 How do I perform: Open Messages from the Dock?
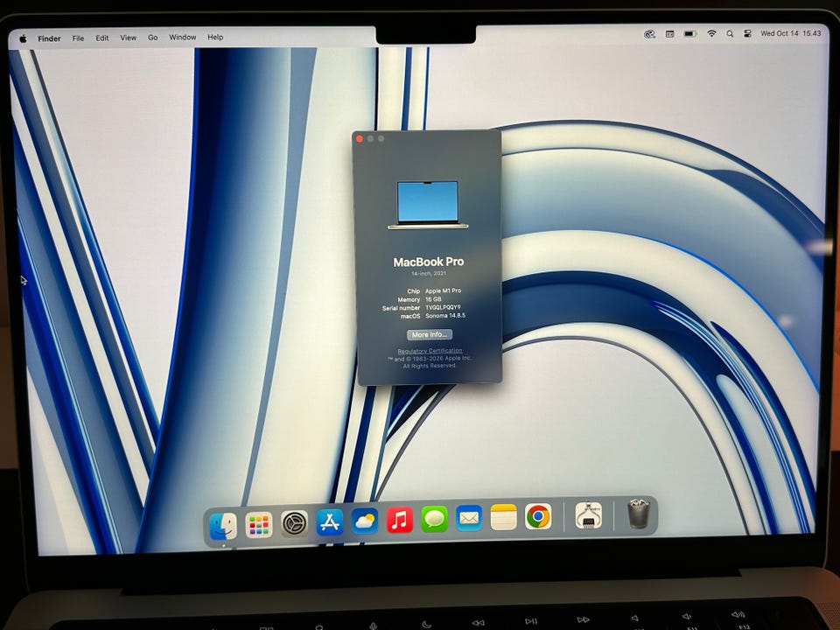(435, 519)
